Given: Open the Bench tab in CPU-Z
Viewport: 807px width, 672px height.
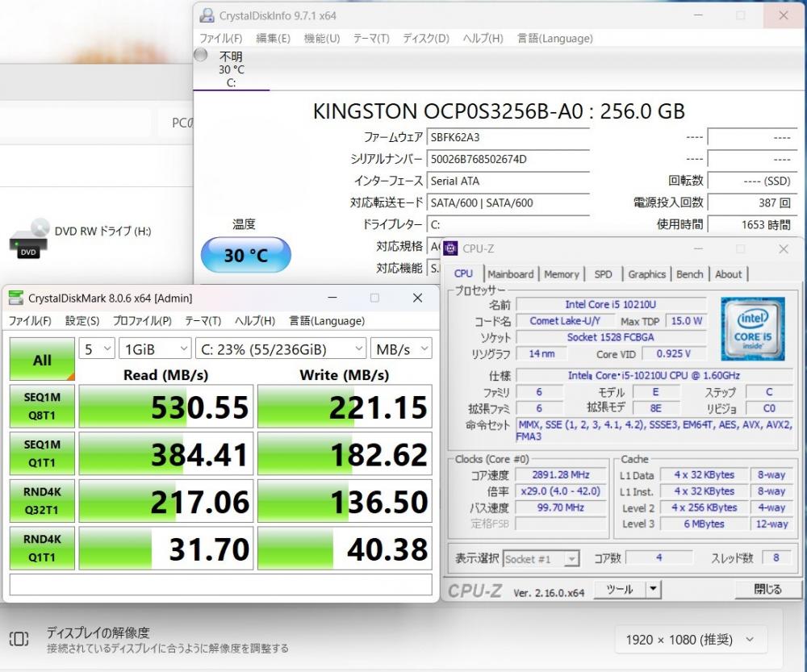Looking at the screenshot, I should click(x=689, y=274).
